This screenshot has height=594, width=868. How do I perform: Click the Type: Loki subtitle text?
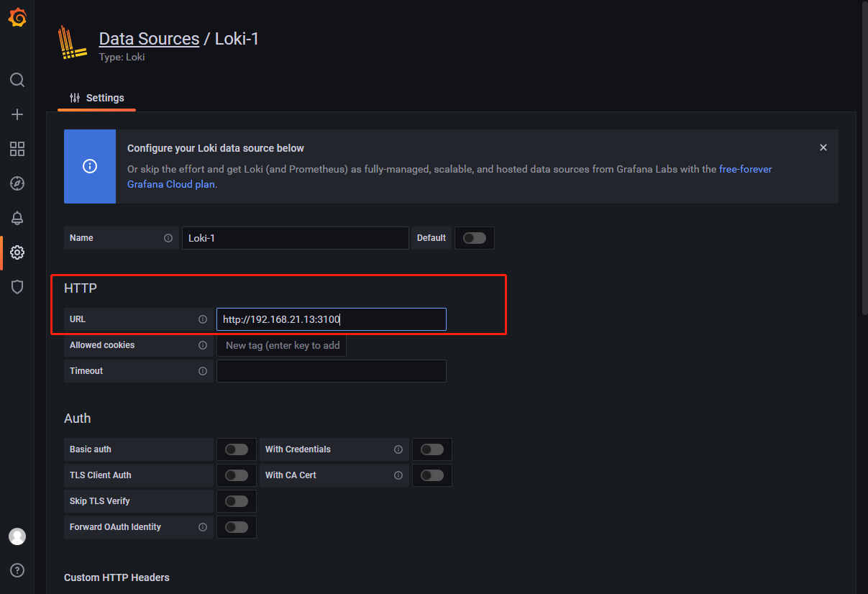click(x=122, y=57)
